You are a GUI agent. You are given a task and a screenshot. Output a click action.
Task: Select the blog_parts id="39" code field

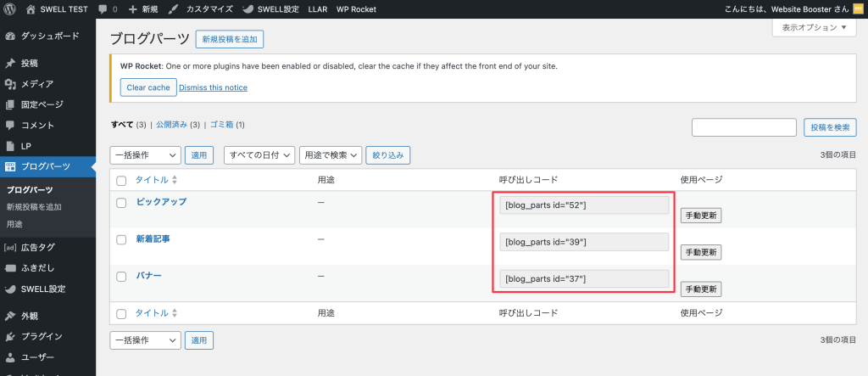584,242
